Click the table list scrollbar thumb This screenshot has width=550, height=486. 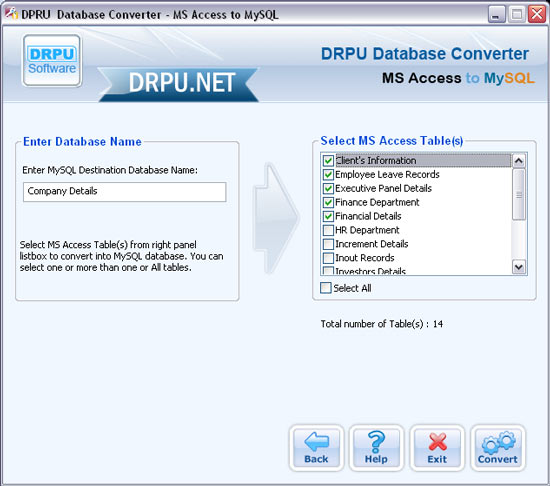519,195
